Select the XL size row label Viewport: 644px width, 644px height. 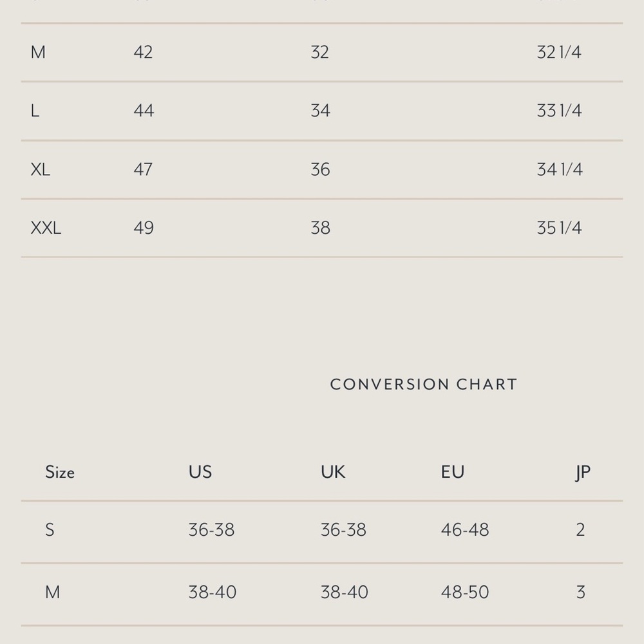point(40,169)
